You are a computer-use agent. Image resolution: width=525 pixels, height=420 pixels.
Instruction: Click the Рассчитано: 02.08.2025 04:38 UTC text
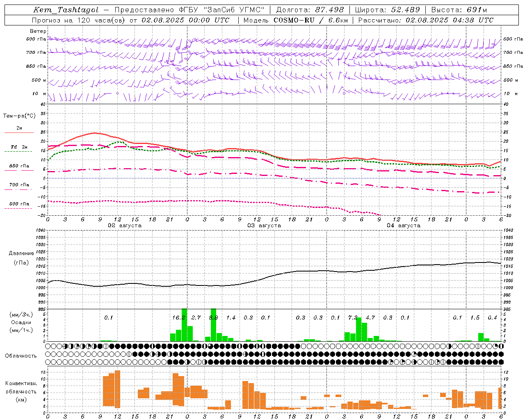426,20
